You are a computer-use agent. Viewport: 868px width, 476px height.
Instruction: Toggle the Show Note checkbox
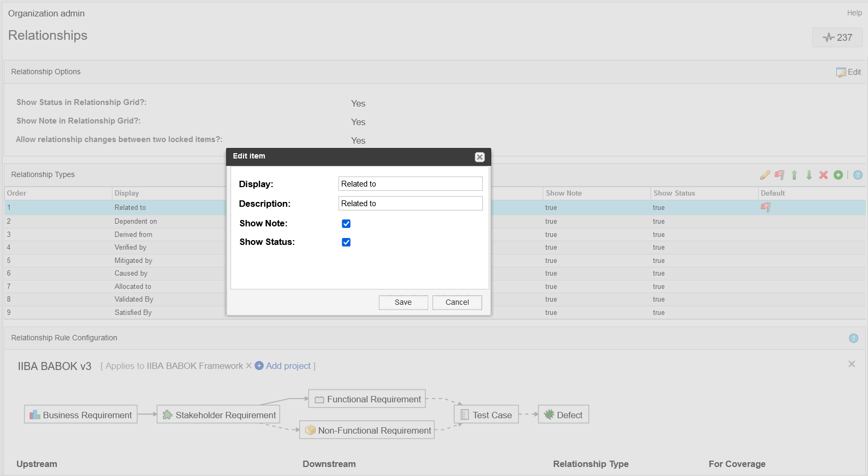(346, 224)
